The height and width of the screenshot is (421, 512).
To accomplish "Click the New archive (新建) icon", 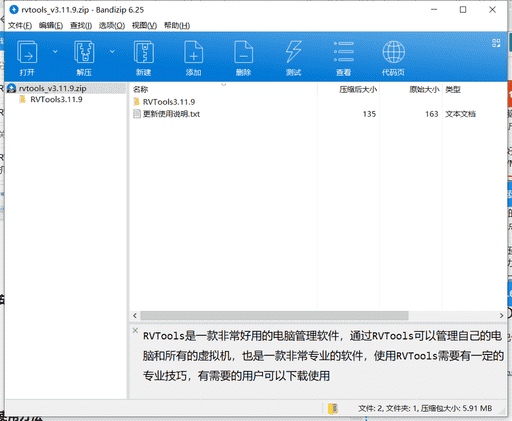I will pyautogui.click(x=144, y=52).
